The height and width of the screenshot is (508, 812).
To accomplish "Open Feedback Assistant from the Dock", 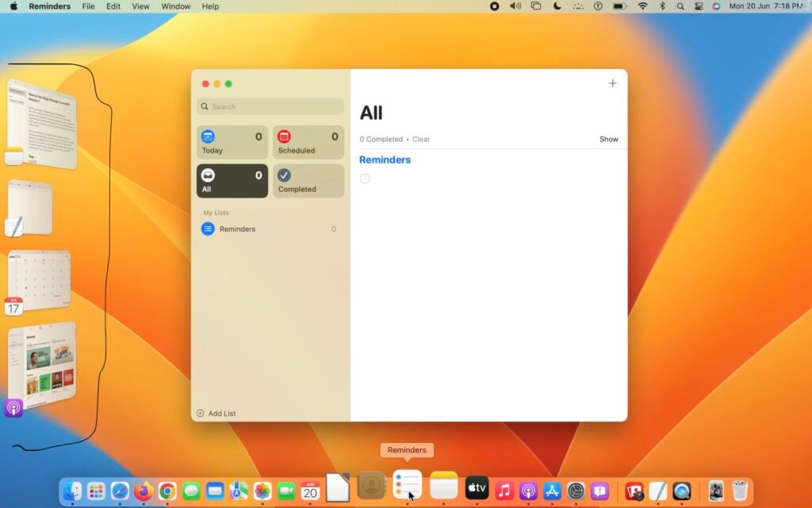I will pos(599,491).
